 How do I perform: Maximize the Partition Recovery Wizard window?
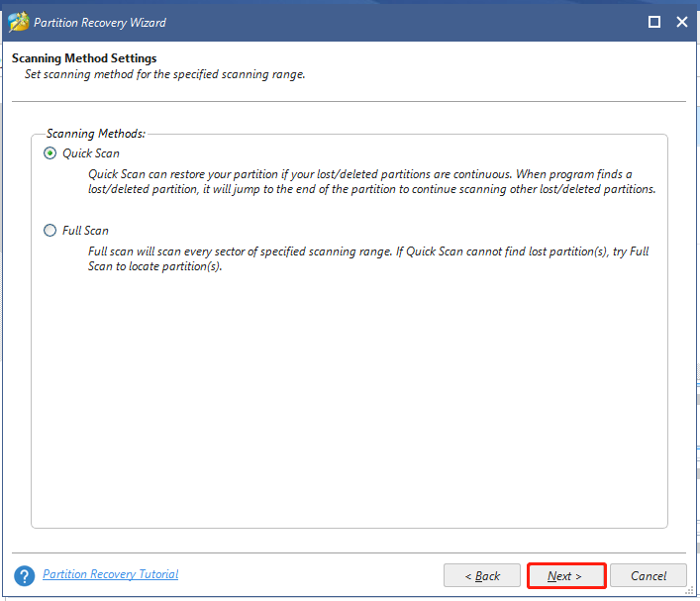(654, 22)
